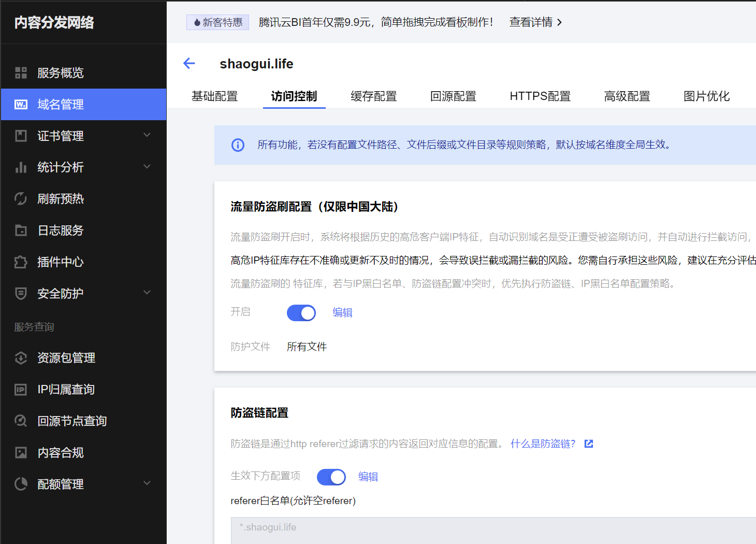
Task: Click 编辑 beside the 开启 toggle
Action: point(342,312)
